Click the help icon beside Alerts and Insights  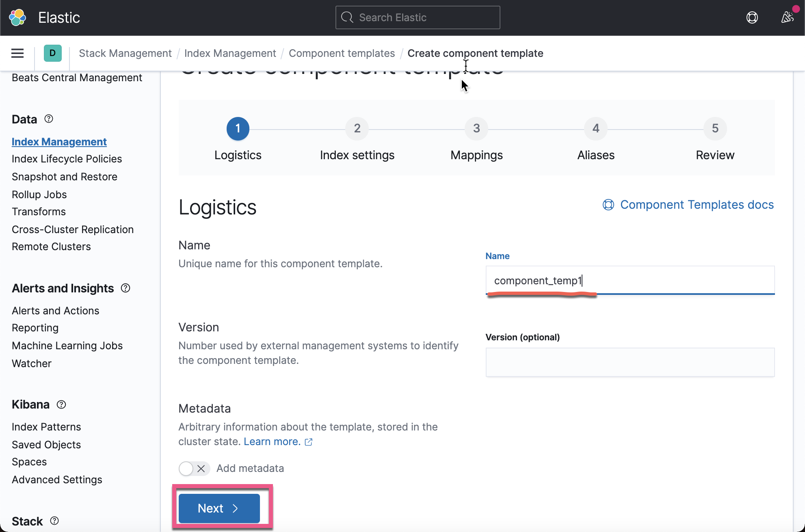tap(125, 288)
